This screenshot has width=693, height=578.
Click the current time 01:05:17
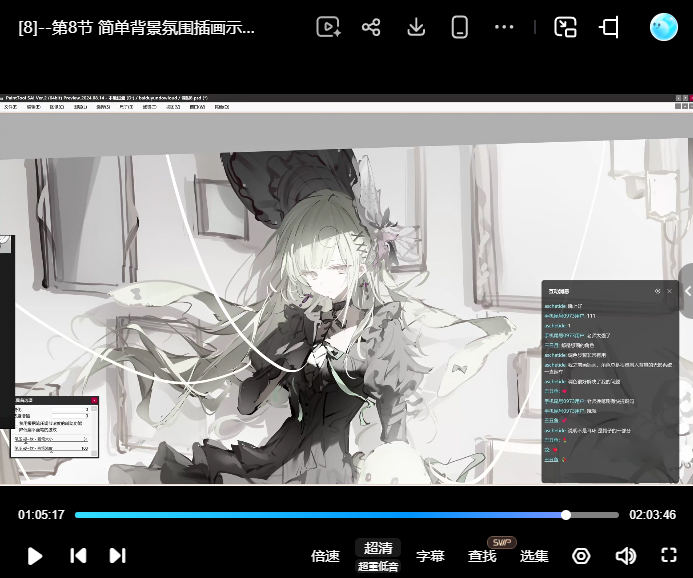coord(41,515)
